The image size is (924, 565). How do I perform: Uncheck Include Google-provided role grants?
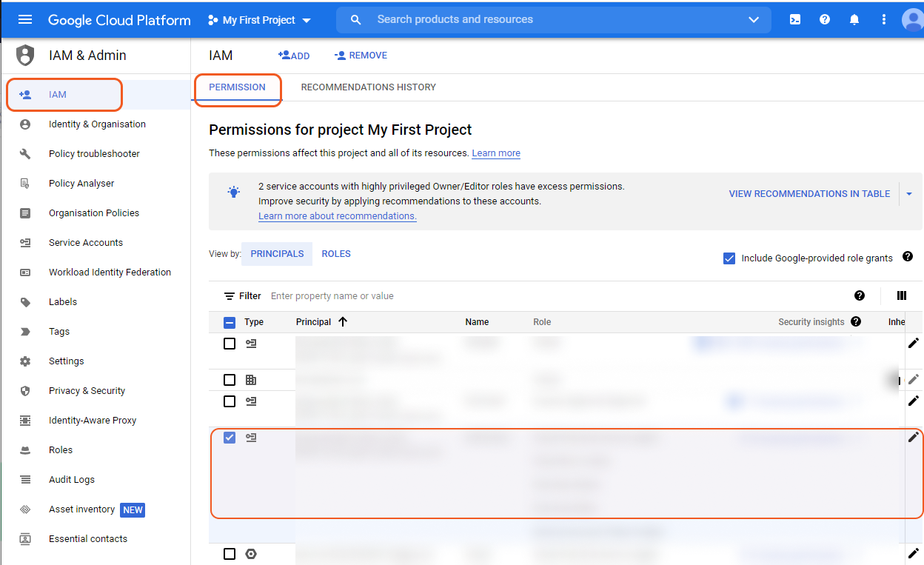click(729, 258)
